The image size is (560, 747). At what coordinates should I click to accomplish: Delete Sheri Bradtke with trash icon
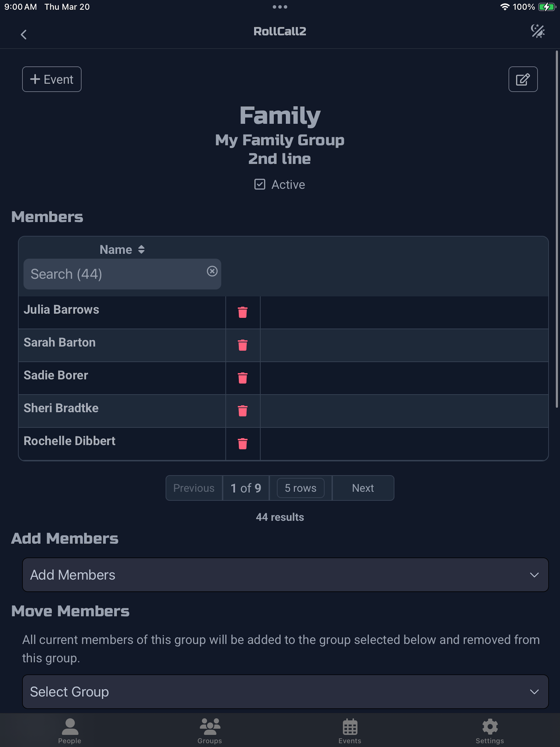243,410
